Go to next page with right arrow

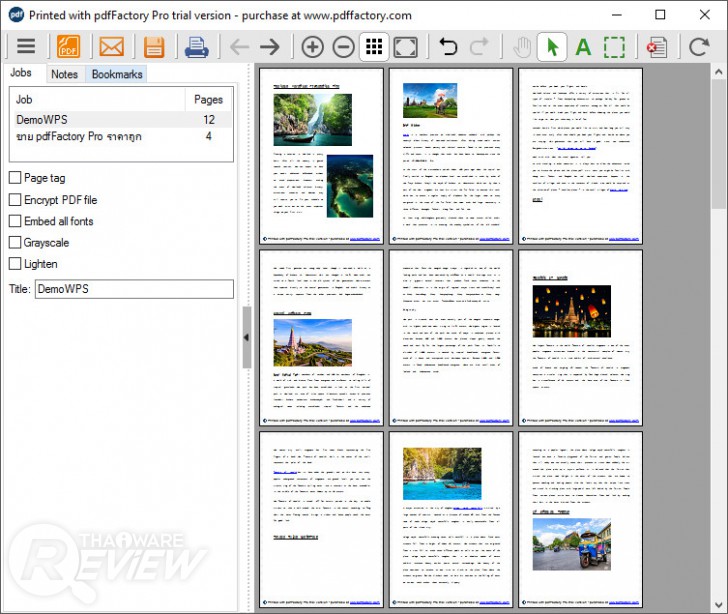269,47
